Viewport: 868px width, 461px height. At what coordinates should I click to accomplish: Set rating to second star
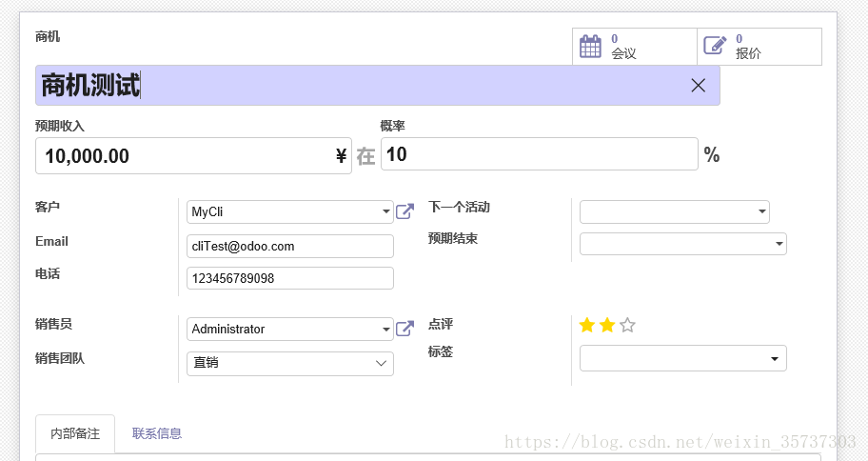click(x=607, y=325)
